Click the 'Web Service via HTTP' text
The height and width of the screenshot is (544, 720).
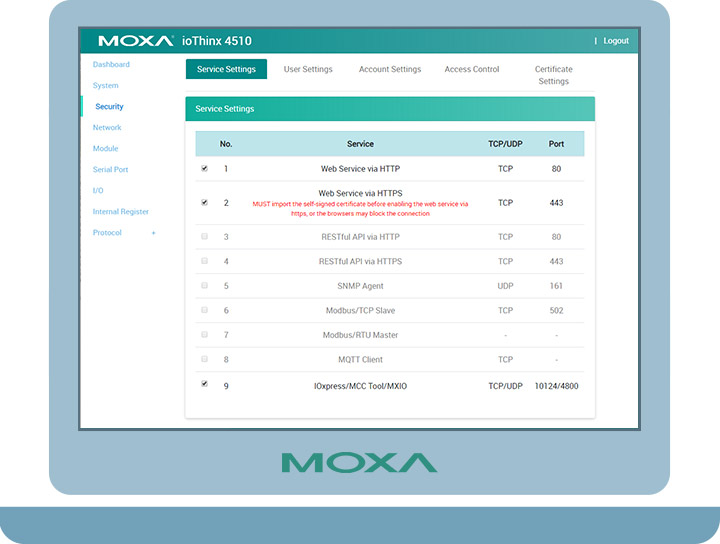click(360, 169)
